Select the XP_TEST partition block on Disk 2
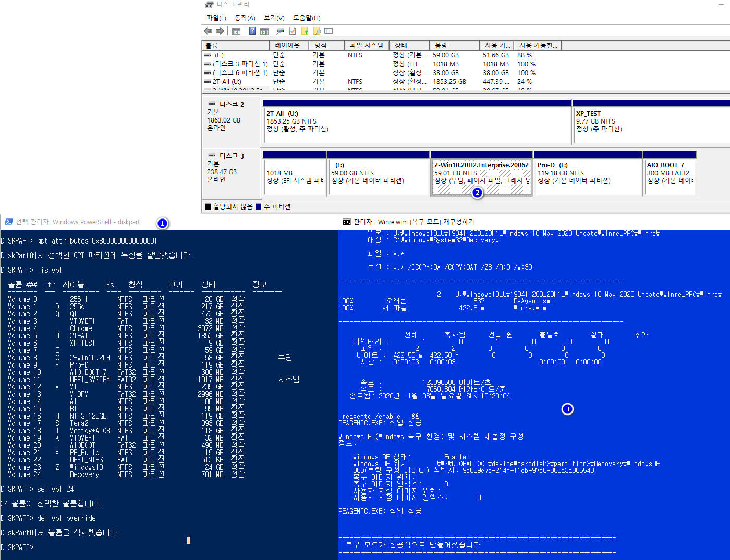This screenshot has width=730, height=560. pos(651,123)
